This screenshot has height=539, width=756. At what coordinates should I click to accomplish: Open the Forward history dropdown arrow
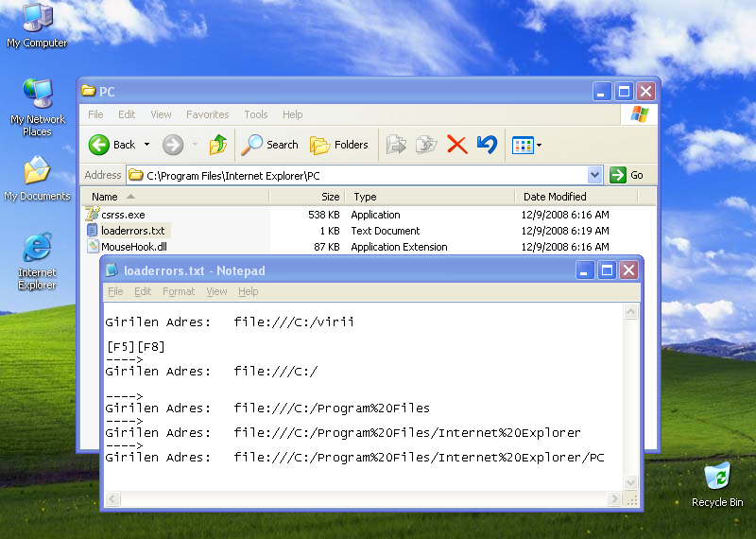click(x=195, y=145)
